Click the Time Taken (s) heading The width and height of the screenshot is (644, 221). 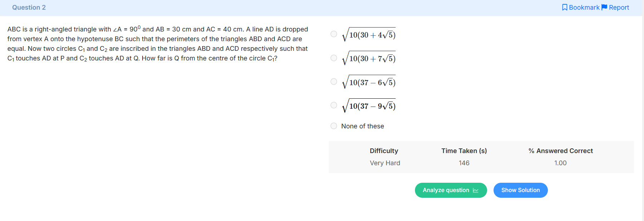pyautogui.click(x=464, y=151)
